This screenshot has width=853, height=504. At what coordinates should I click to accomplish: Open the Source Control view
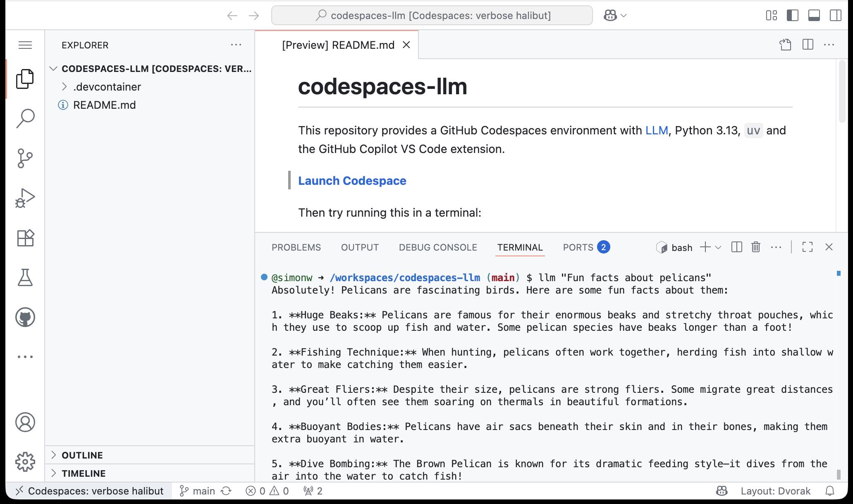pos(25,157)
